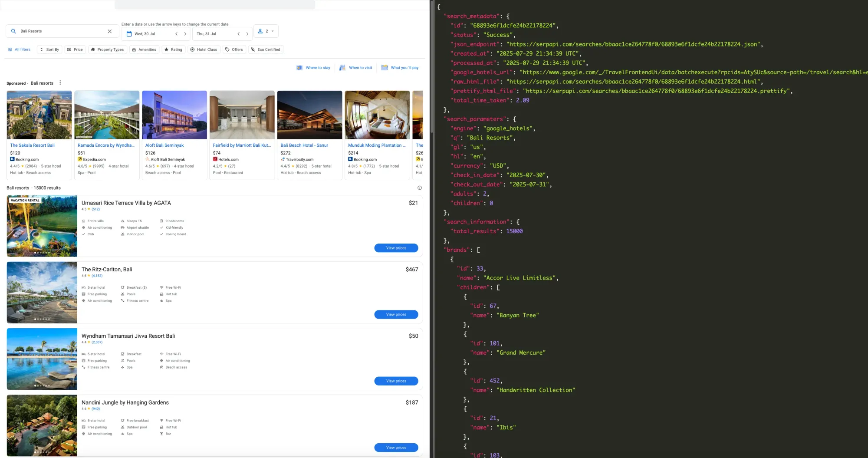Open the Hotel Class filter

pyautogui.click(x=204, y=49)
